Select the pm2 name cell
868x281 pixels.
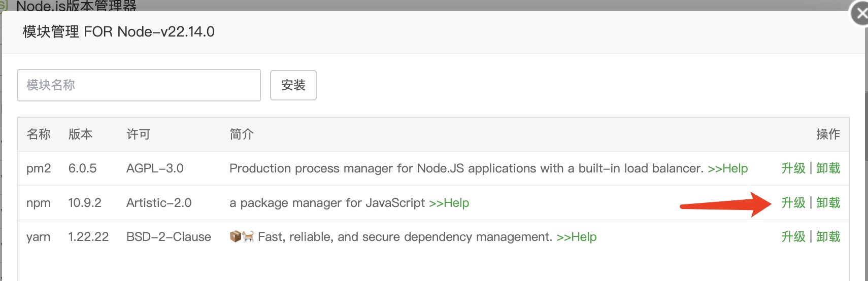pos(39,168)
